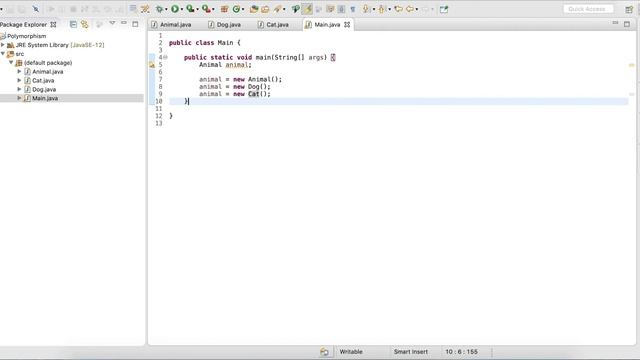
Task: Expand the Main.java tree node
Action: click(x=19, y=98)
